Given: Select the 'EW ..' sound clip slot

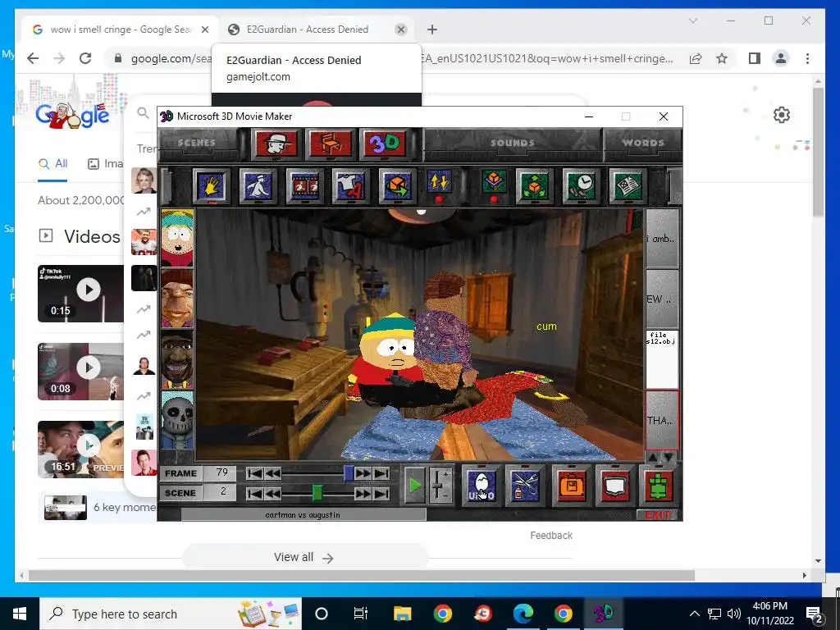Looking at the screenshot, I should pos(662,299).
